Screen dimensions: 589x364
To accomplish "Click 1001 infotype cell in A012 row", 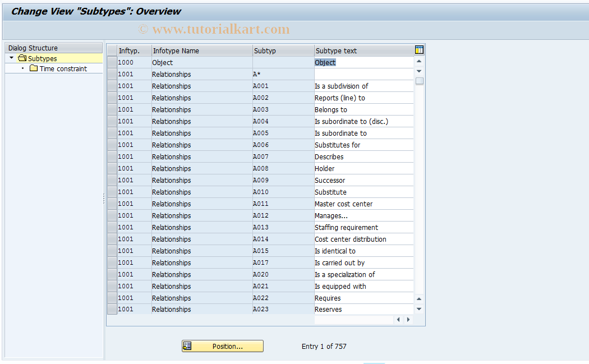I will click(x=134, y=215).
